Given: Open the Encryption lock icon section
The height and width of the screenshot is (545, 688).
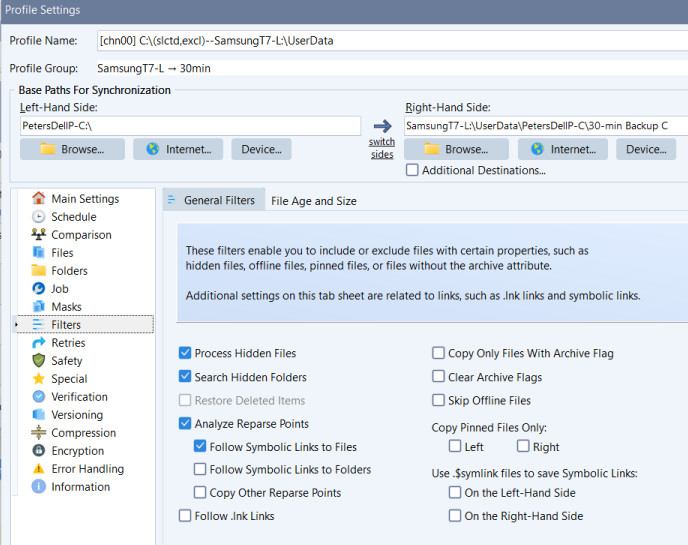Looking at the screenshot, I should [x=39, y=451].
